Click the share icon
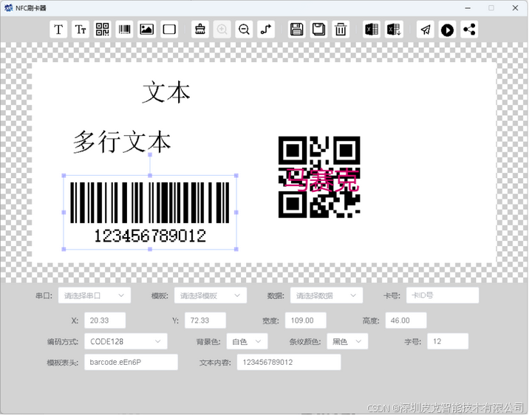 point(470,30)
